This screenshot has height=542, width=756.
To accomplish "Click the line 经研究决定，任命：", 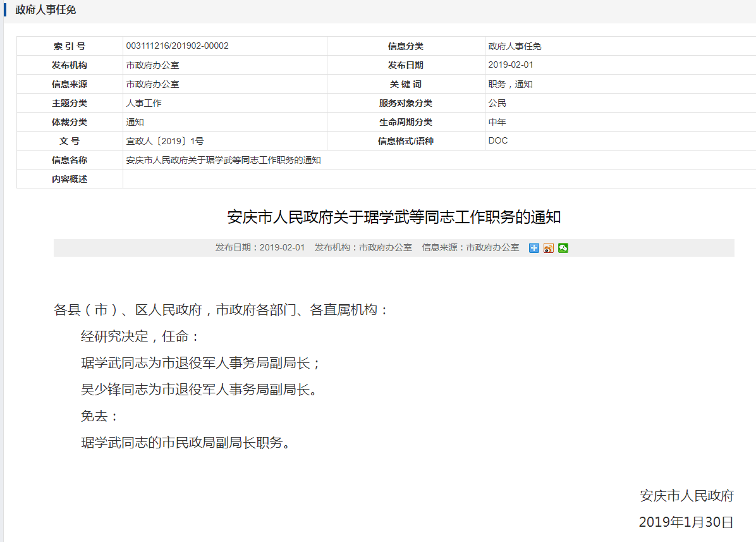I will (x=140, y=336).
